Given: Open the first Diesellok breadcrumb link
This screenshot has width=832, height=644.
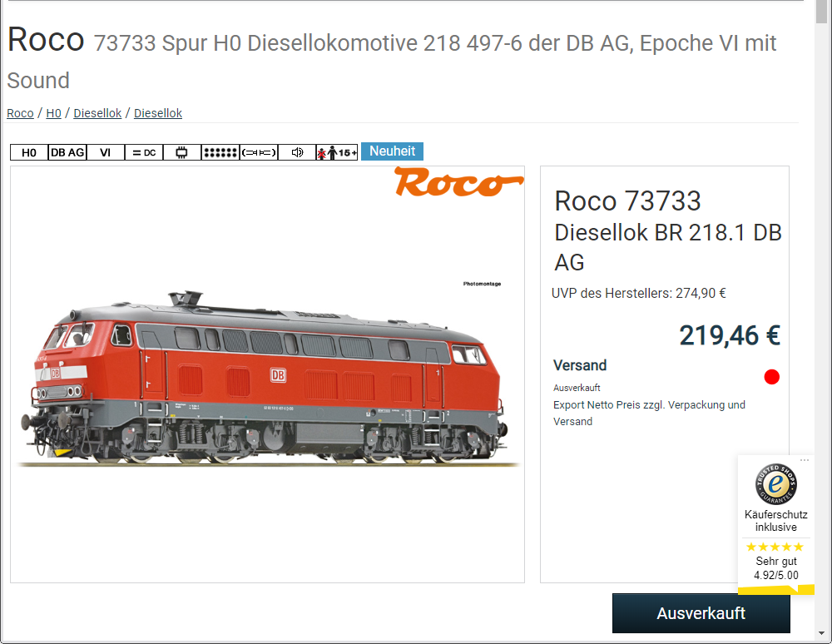Looking at the screenshot, I should pyautogui.click(x=97, y=113).
